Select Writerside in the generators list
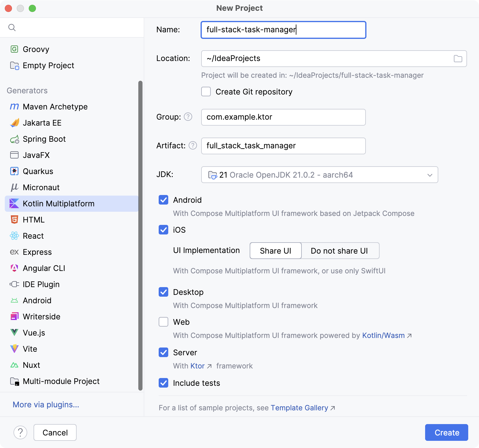Viewport: 479px width, 448px height. (x=72, y=317)
